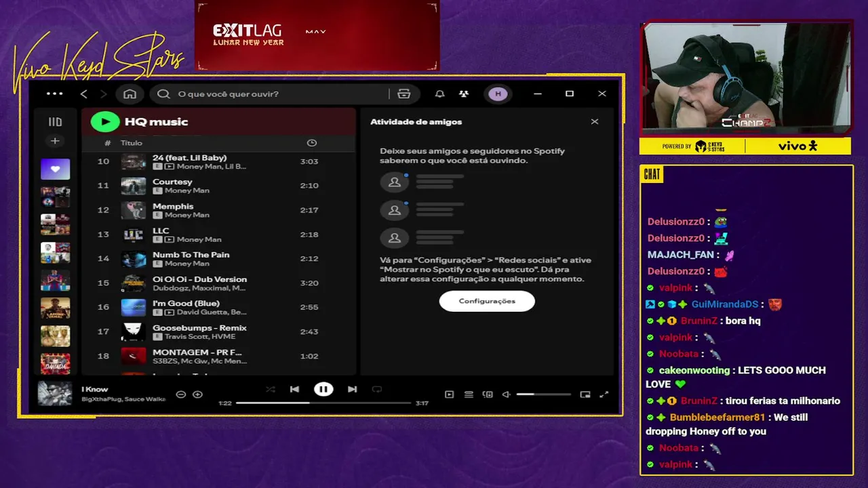Enter fullscreen player mode
868x488 pixels.
click(x=604, y=394)
